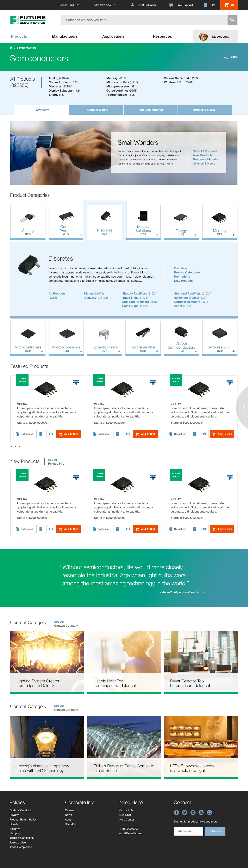This screenshot has width=248, height=868.
Task: Select the first Featured Products carousel dot
Action: (11, 446)
